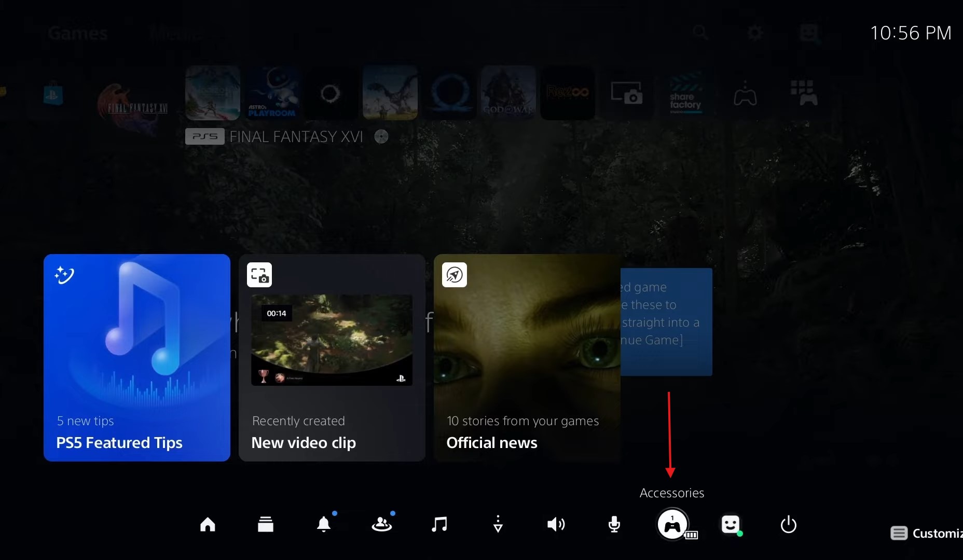Open the Downloads/Uploads icon
Viewport: 963px width, 560px height.
pos(498,524)
